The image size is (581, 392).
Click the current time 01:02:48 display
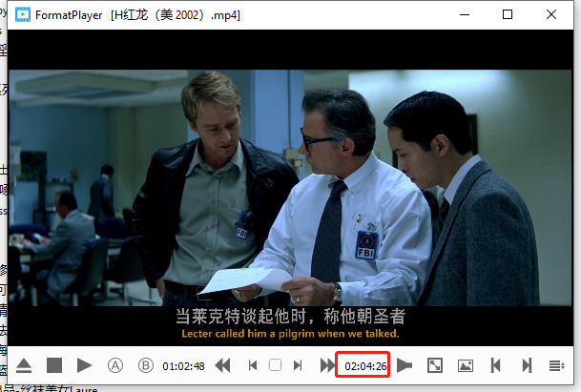pyautogui.click(x=183, y=366)
